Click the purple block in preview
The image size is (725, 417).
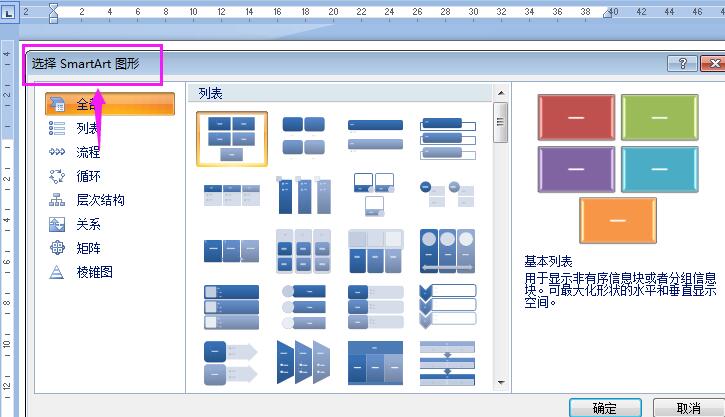click(x=576, y=169)
